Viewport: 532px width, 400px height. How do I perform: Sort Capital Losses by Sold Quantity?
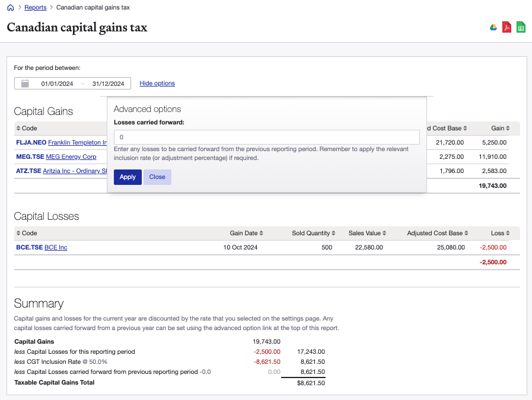(314, 233)
